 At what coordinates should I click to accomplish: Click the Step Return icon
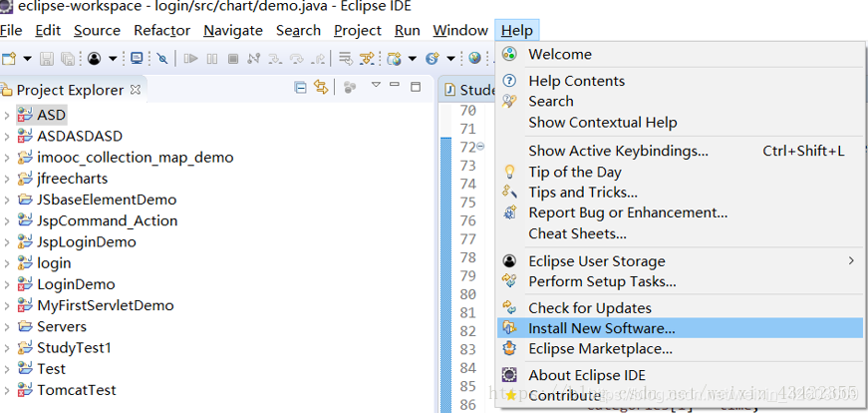point(318,58)
